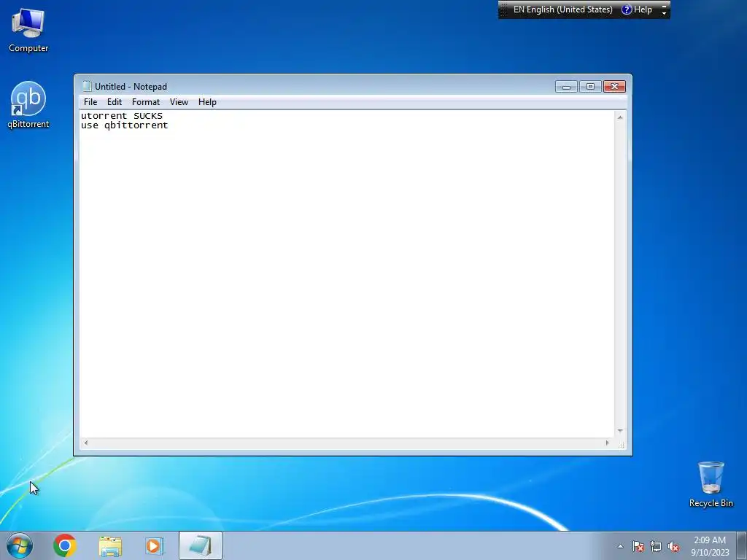The image size is (747, 560).
Task: Minimize the Notepad window
Action: 566,86
